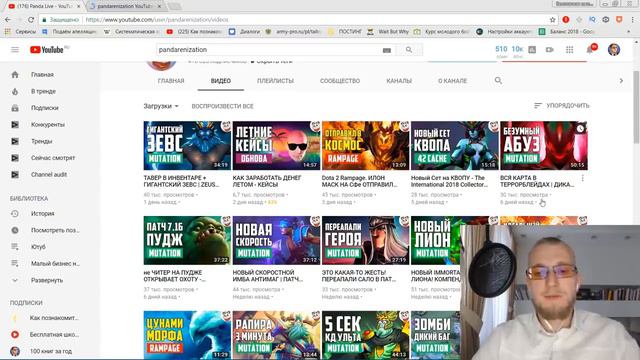Switch to the СООБЩЕСТВО tab

pyautogui.click(x=340, y=81)
